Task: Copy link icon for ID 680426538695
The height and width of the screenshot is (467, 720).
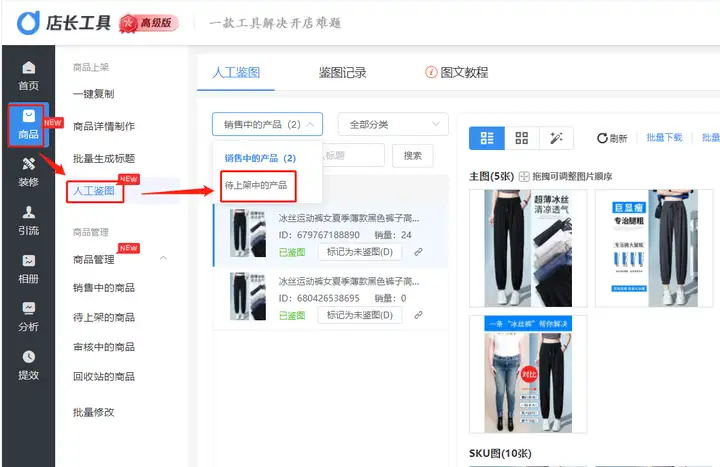Action: (x=418, y=315)
